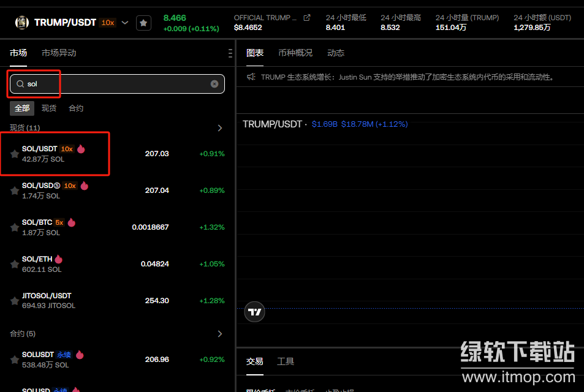
Task: Open the TRUMP/USDT pair dropdown arrow
Action: click(125, 23)
